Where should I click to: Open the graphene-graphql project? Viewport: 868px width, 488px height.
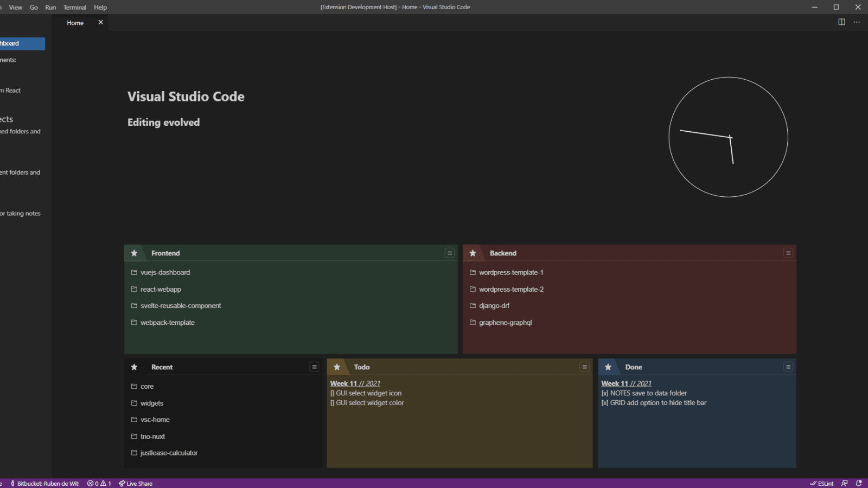(x=505, y=323)
